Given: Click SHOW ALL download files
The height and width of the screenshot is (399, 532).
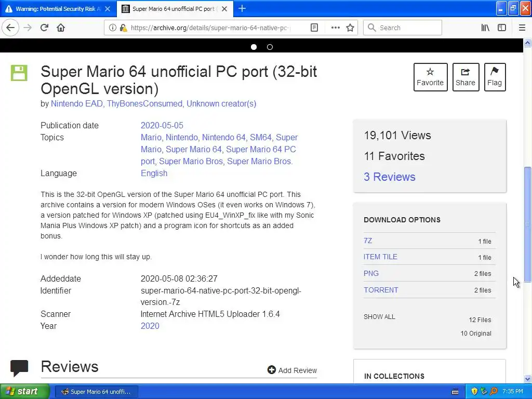Looking at the screenshot, I should pyautogui.click(x=379, y=317).
